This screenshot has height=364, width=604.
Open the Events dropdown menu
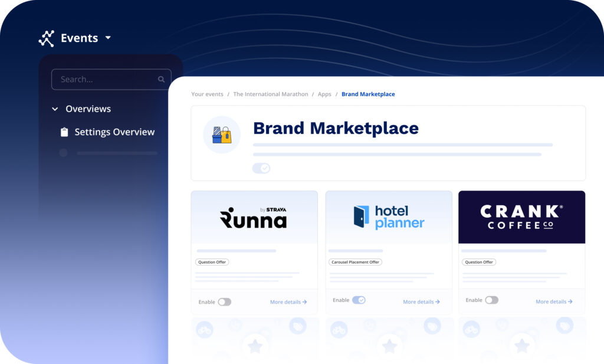click(x=108, y=38)
